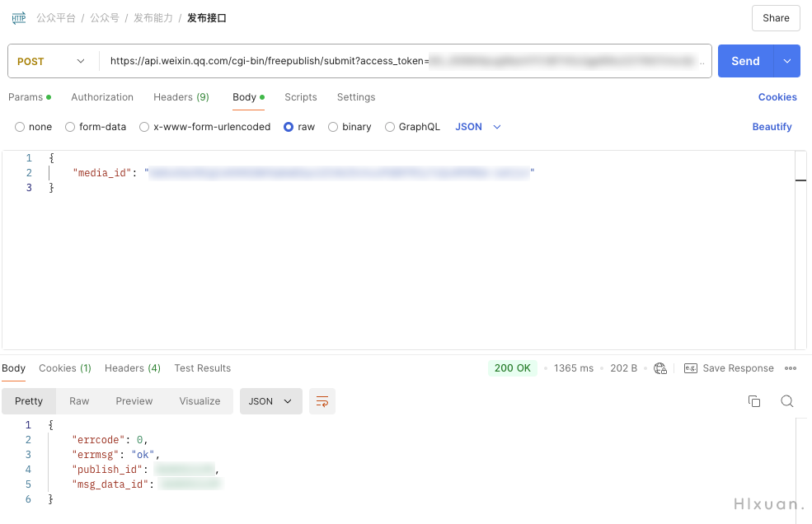Click the 公众平台 breadcrumb

56,18
